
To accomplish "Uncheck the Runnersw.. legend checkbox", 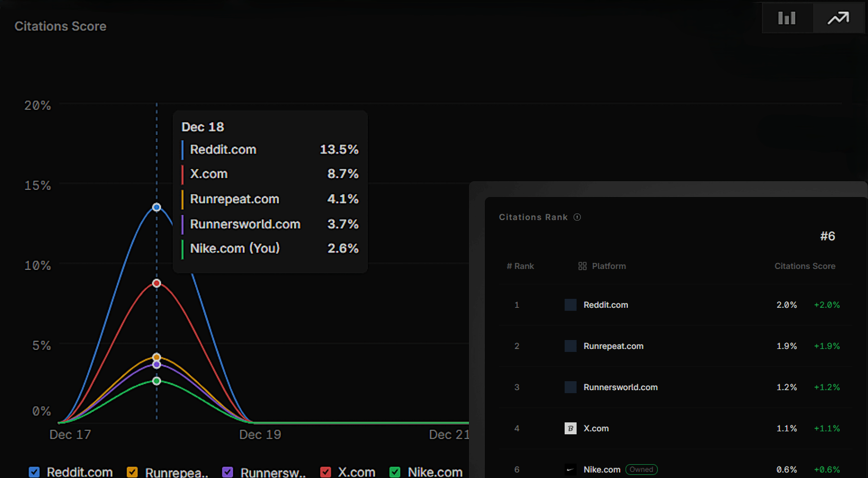I will pos(227,472).
